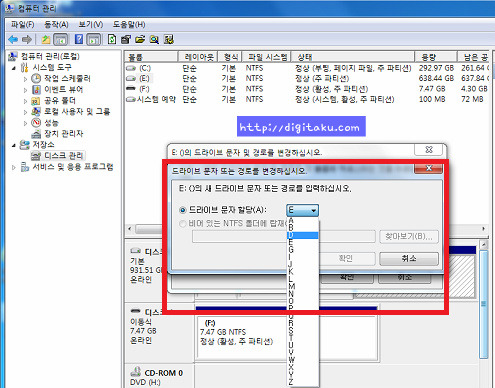Click the magnifier Explore toolbar icon
Image resolution: width=495 pixels, height=388 pixels.
pyautogui.click(x=154, y=40)
